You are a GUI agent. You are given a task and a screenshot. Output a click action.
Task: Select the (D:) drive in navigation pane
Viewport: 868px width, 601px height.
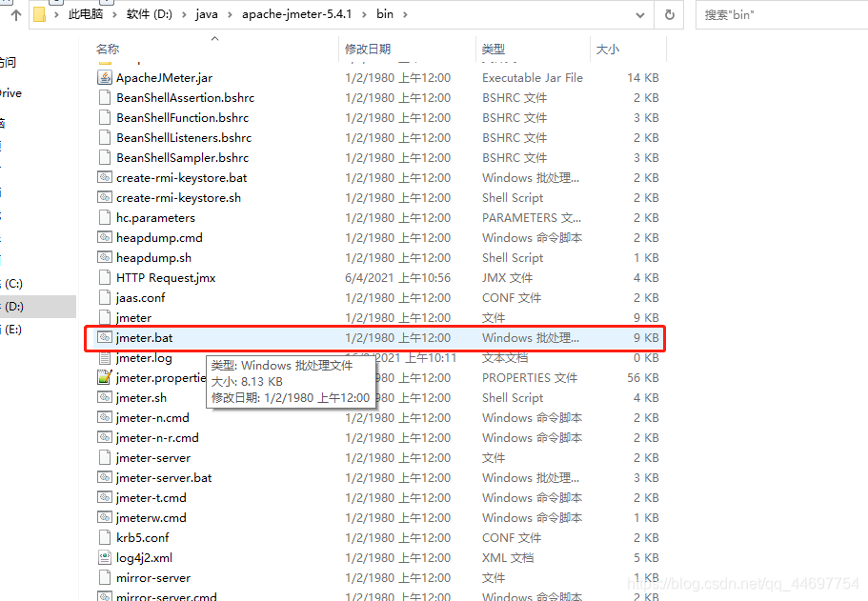point(37,307)
